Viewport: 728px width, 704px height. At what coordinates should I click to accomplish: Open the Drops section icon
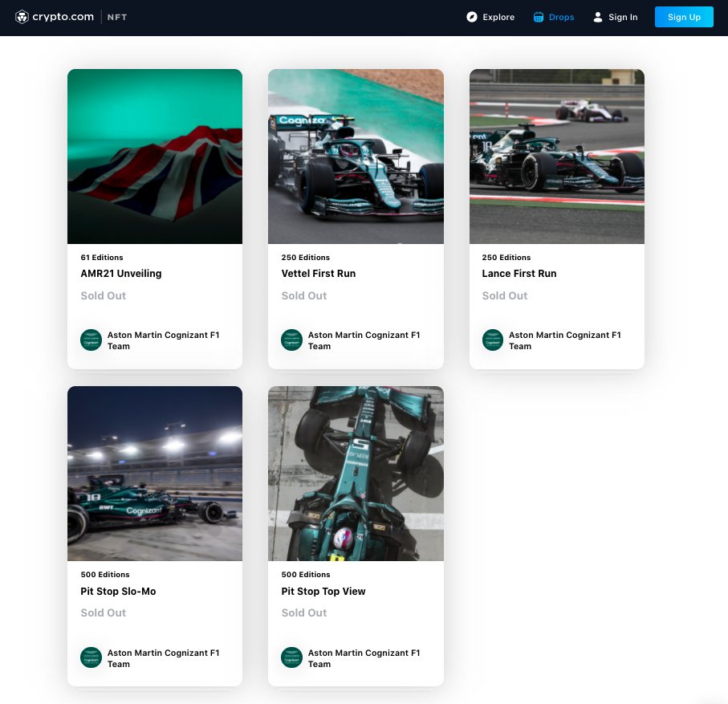(536, 16)
